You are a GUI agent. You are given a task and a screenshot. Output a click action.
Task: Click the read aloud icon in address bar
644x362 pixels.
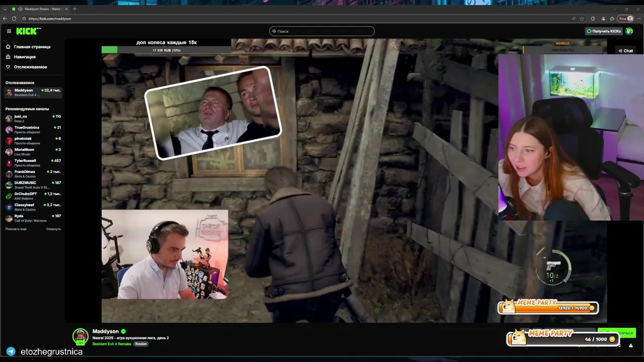click(x=574, y=19)
